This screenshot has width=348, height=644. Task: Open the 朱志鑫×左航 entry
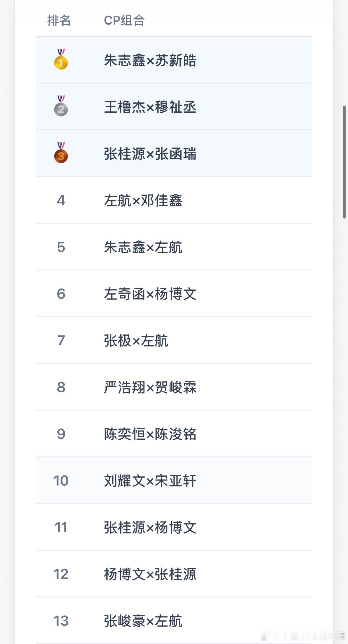coord(174,247)
